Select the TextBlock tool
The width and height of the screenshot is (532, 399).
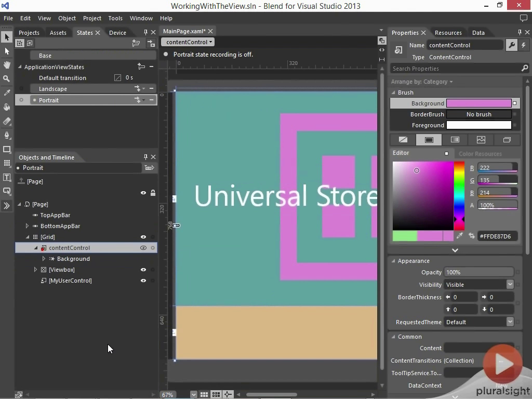pos(7,178)
